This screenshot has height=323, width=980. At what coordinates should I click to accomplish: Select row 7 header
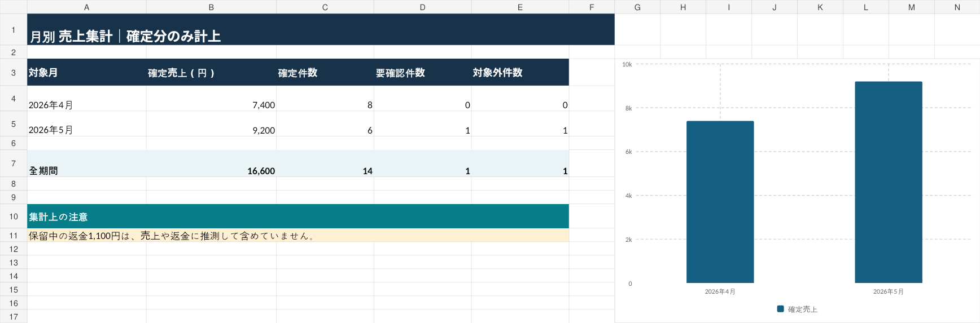[14, 163]
